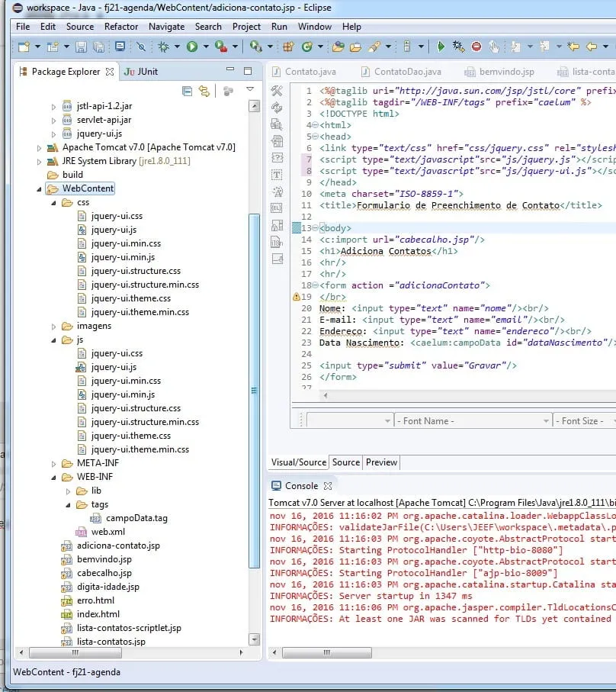Open the Refactor menu
616x692 pixels.
coord(121,26)
